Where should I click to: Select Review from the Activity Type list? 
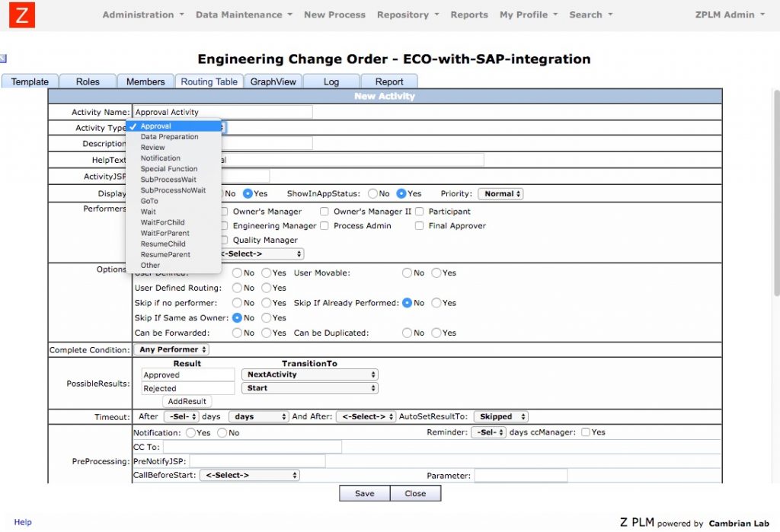(154, 147)
